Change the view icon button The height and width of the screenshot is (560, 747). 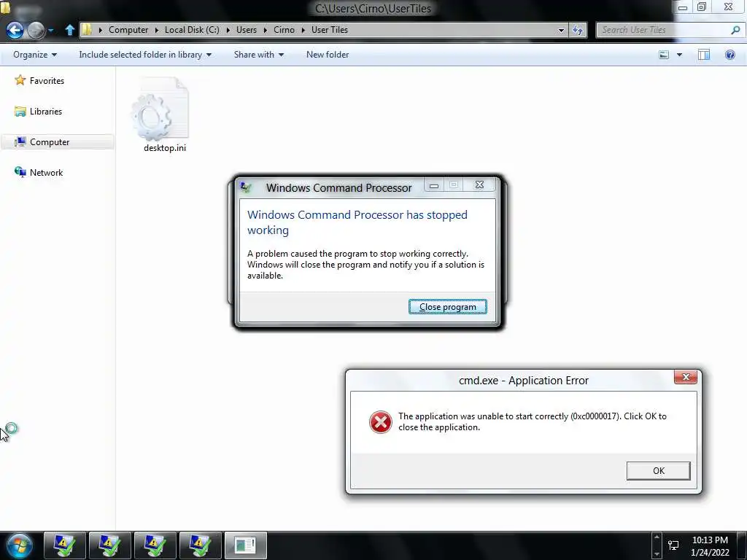(664, 55)
